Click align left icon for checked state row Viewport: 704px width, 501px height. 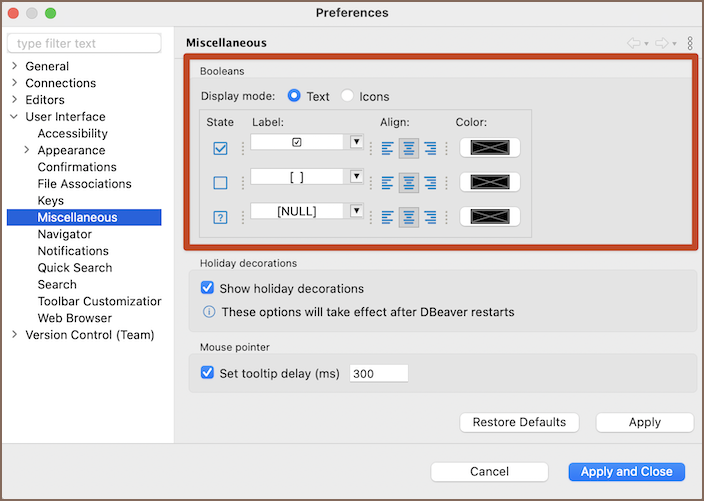pyautogui.click(x=388, y=148)
